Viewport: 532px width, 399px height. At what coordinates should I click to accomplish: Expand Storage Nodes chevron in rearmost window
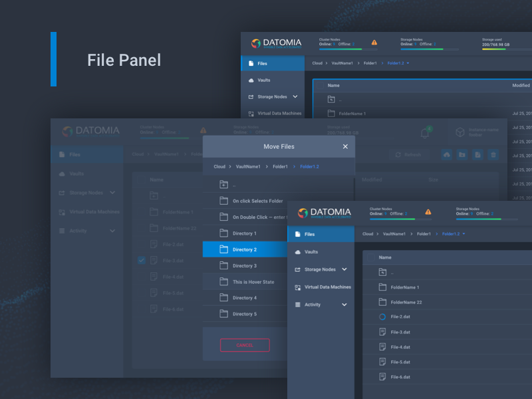(x=295, y=96)
